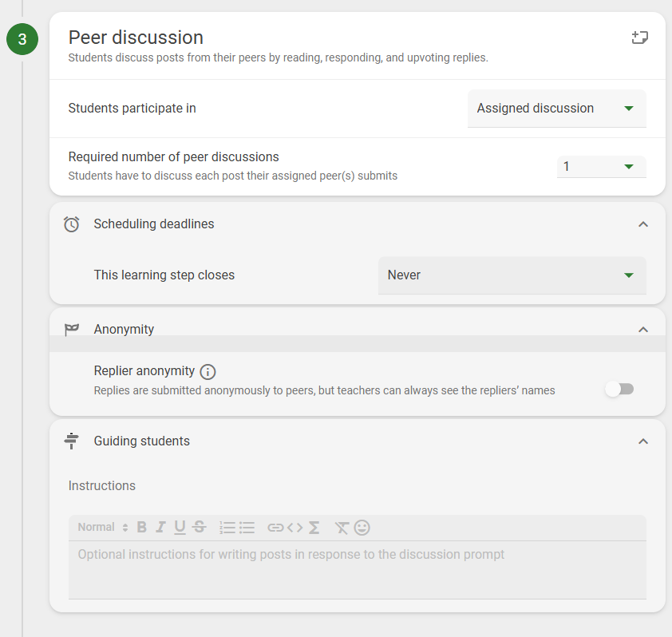Open the 'Students participate in' dropdown
The height and width of the screenshot is (637, 672).
pyautogui.click(x=556, y=108)
